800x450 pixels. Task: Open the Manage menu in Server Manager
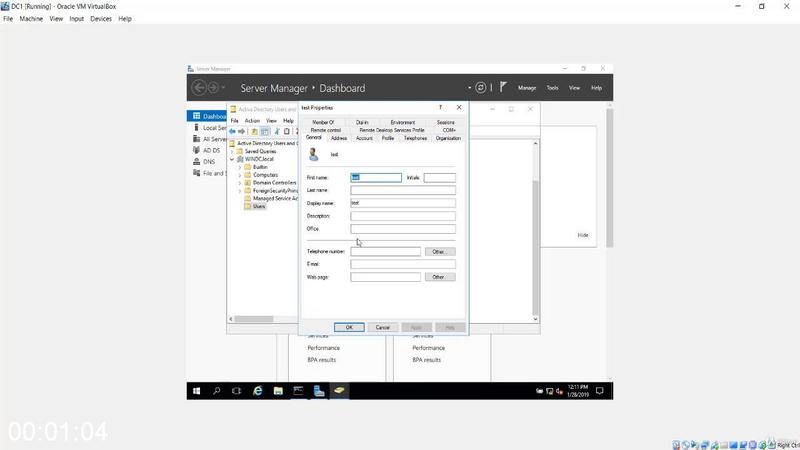coord(527,88)
